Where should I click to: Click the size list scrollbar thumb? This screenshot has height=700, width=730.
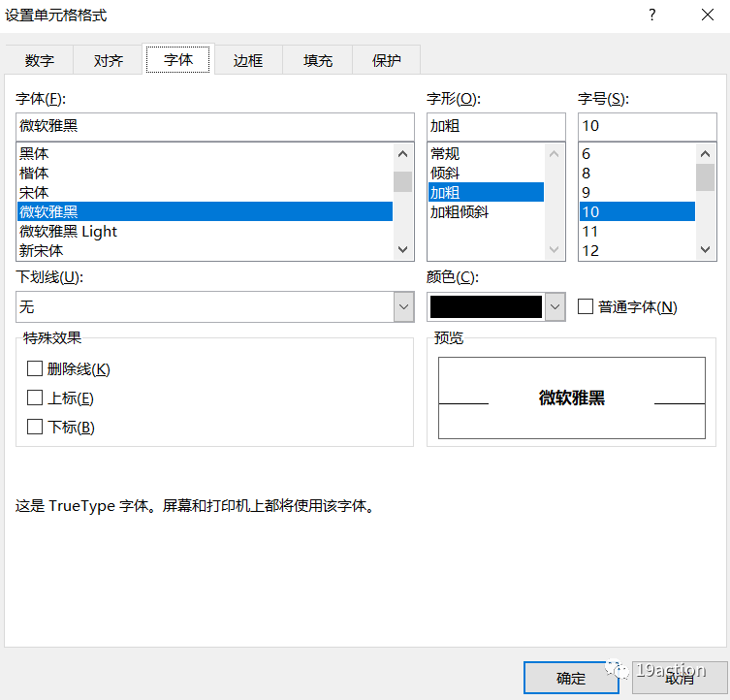click(x=706, y=177)
